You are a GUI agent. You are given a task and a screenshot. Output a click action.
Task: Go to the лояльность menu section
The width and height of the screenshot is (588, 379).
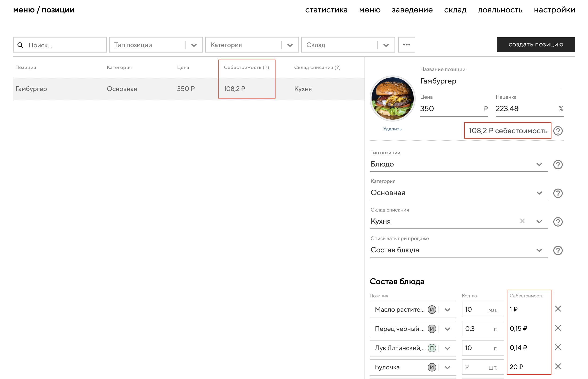coord(500,10)
